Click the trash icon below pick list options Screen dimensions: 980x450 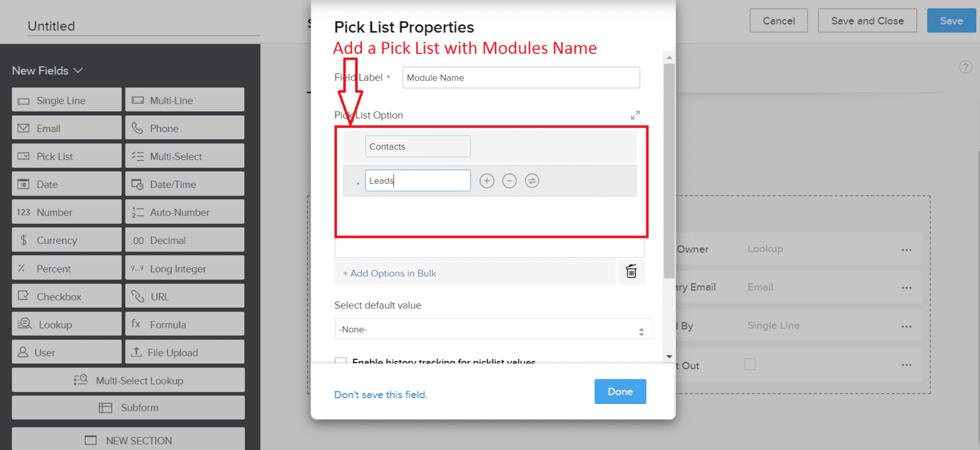coord(631,271)
